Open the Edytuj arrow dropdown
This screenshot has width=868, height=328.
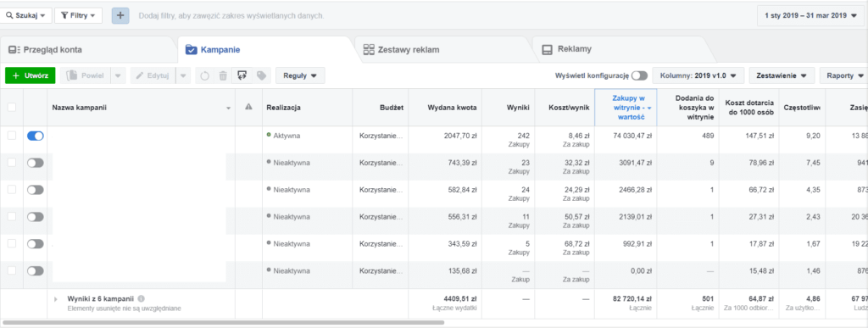point(184,75)
